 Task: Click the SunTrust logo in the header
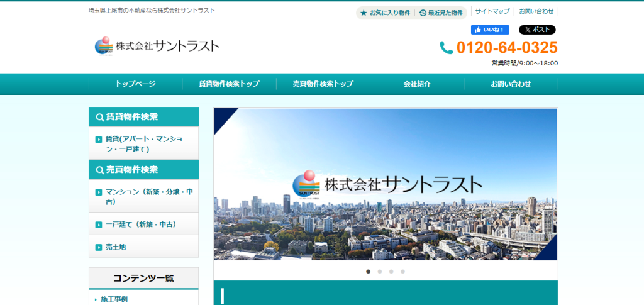pyautogui.click(x=157, y=46)
